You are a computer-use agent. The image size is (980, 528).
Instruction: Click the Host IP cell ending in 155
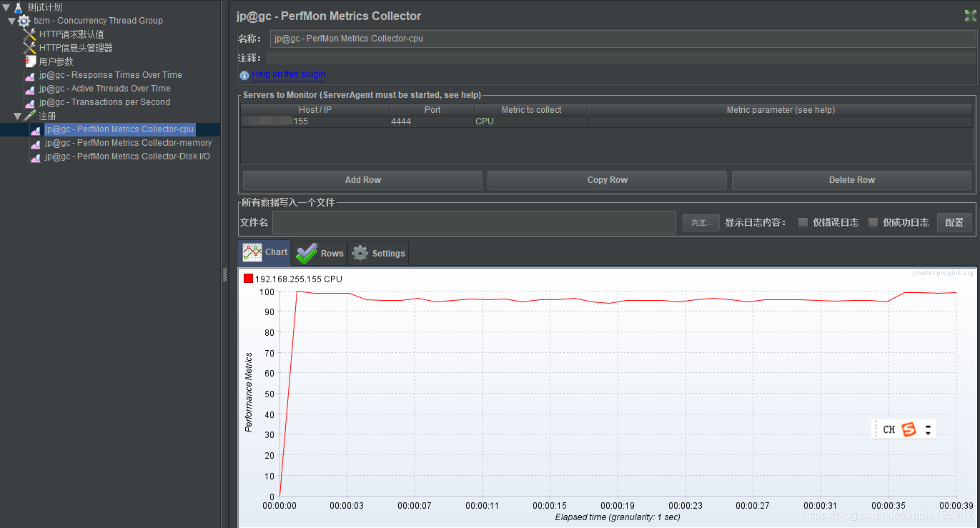315,121
